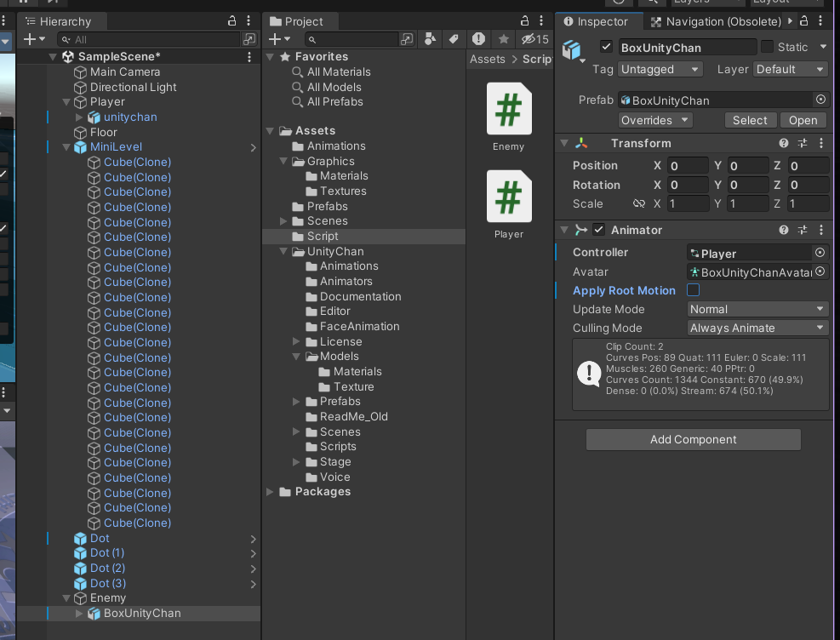The width and height of the screenshot is (840, 640).
Task: Open Dot (2) prefab via its arrow
Action: pyautogui.click(x=254, y=569)
